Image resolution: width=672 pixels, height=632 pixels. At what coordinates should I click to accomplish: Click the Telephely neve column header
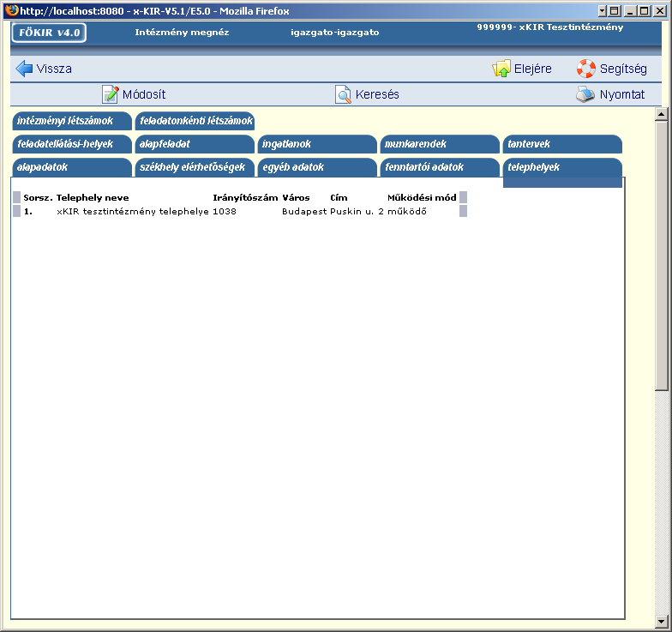tap(93, 197)
